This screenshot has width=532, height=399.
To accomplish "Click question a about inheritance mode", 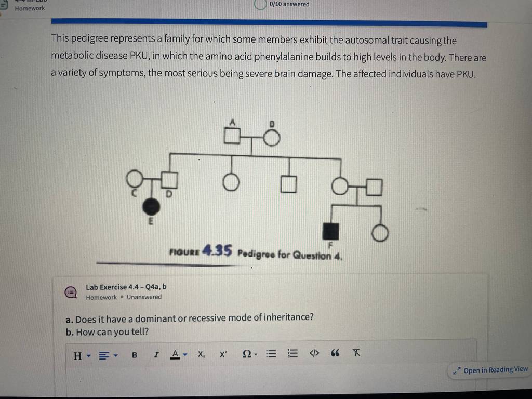I will coord(190,318).
